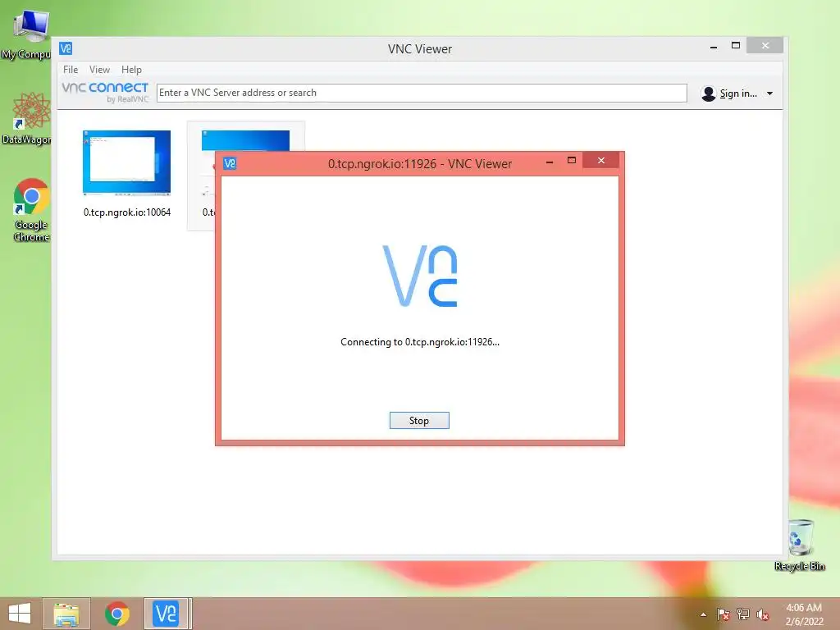Expand the Sign in dropdown arrow
Screen dimensions: 840x630
click(769, 94)
